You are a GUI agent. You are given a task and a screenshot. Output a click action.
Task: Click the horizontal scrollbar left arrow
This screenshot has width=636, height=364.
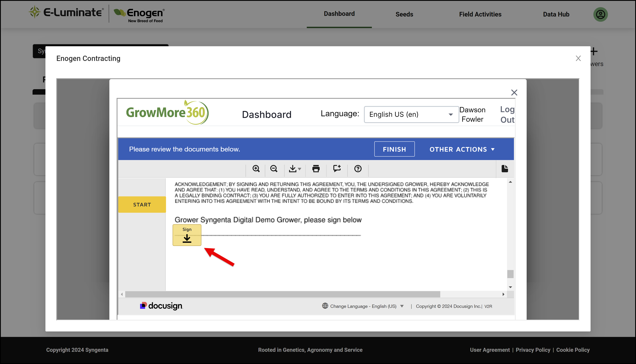[122, 294]
